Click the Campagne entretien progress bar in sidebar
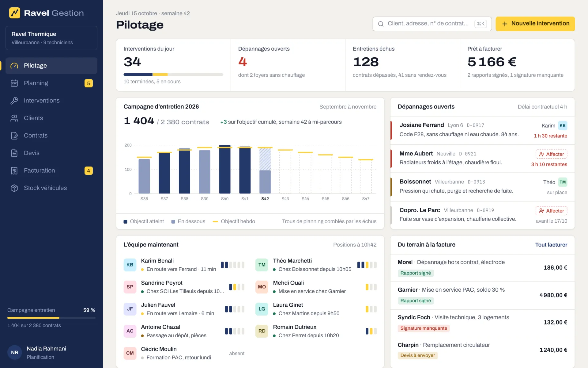 pos(51,318)
